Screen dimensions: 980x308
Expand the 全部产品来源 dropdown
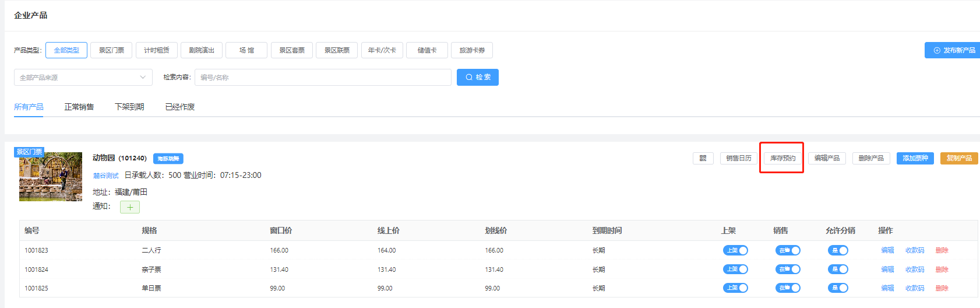click(x=83, y=78)
